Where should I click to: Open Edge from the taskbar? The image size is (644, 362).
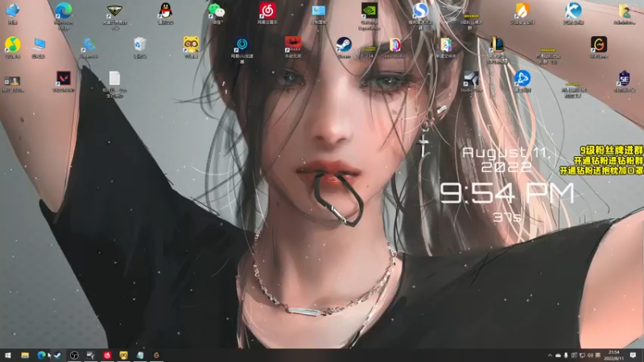coord(41,355)
